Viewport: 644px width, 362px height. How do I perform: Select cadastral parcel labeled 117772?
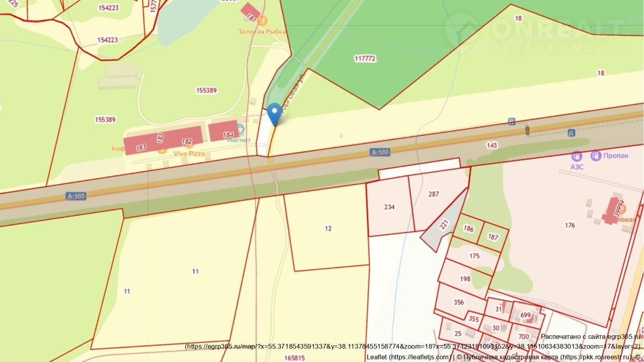[x=365, y=58]
